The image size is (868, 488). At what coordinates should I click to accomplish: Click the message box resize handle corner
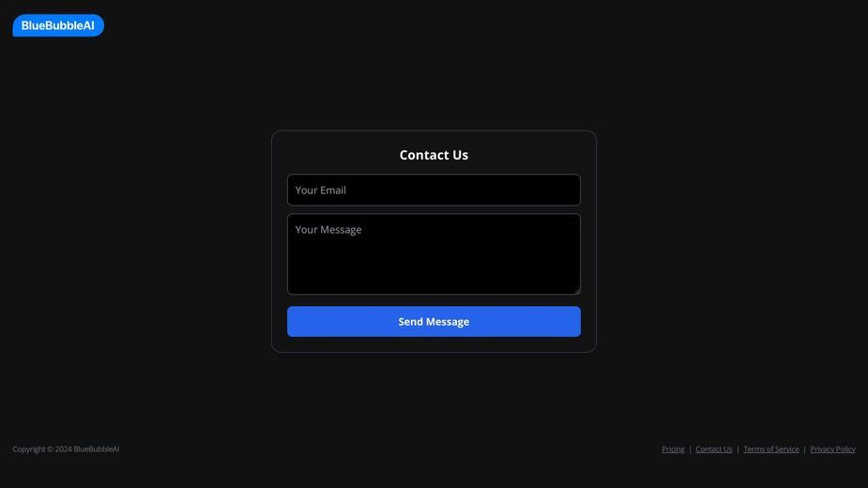577,291
